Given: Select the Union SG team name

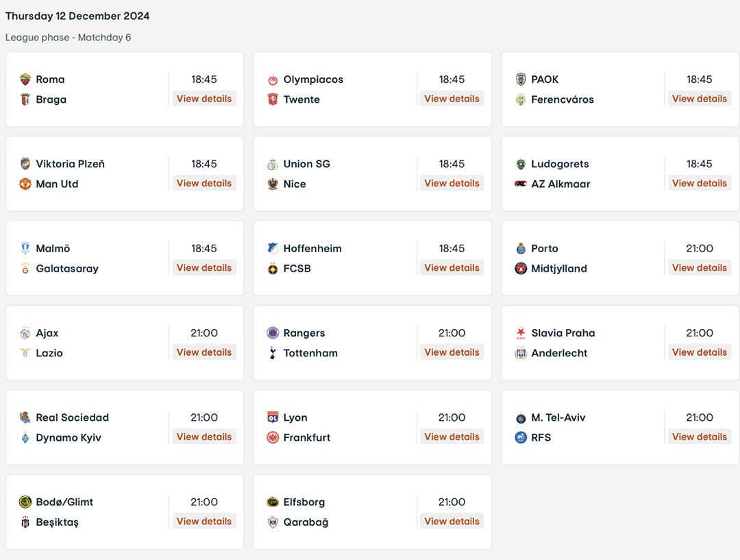Looking at the screenshot, I should coord(307,164).
